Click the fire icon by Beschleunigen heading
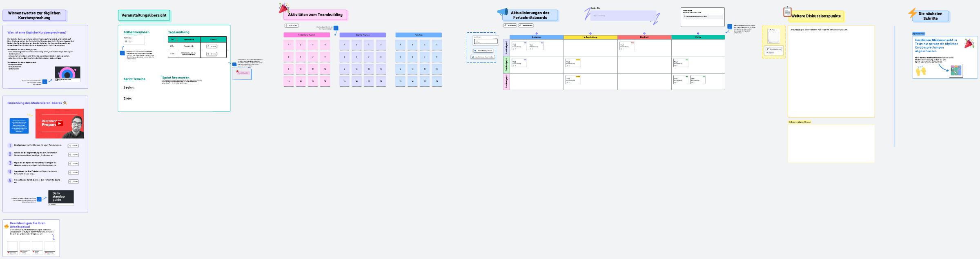The width and height of the screenshot is (980, 259). pos(7,226)
